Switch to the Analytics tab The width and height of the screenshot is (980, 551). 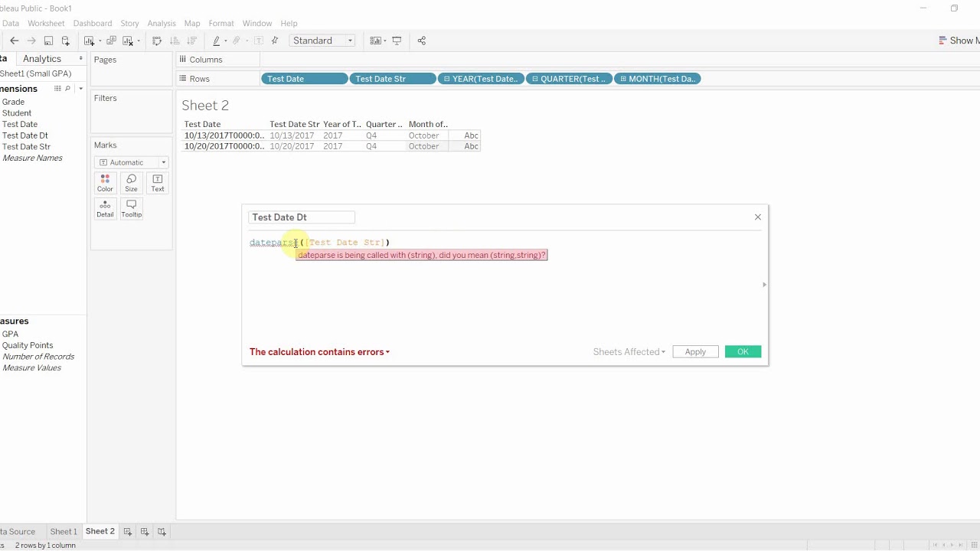pos(42,59)
